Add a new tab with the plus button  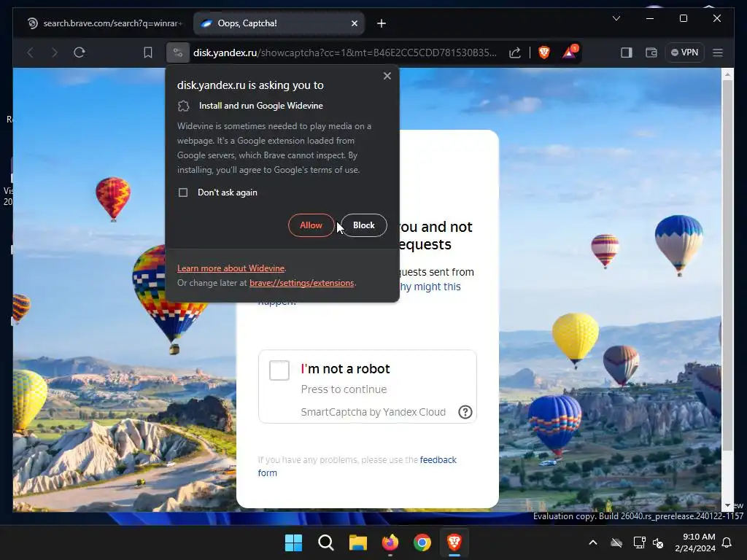click(382, 23)
